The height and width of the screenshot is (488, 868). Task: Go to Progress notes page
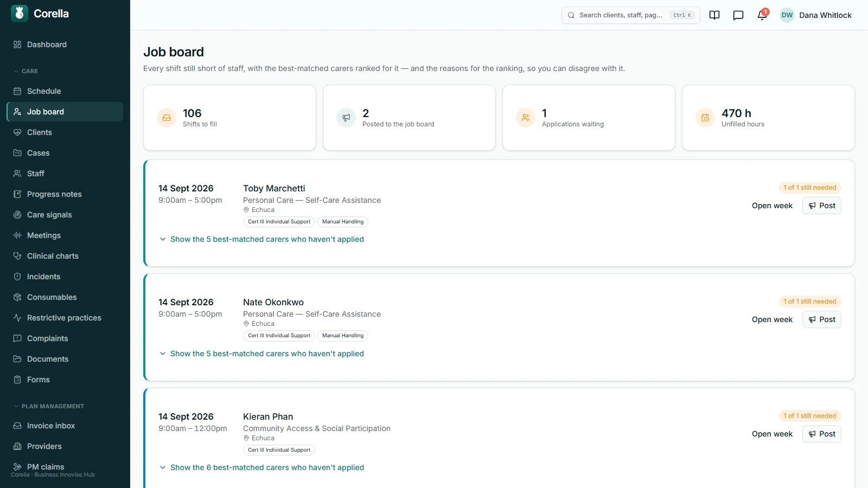[65, 194]
